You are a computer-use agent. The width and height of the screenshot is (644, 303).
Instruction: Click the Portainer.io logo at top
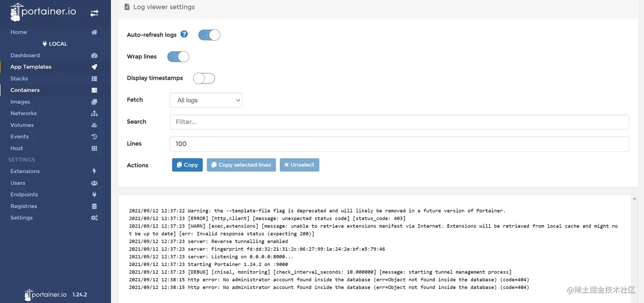click(x=43, y=12)
